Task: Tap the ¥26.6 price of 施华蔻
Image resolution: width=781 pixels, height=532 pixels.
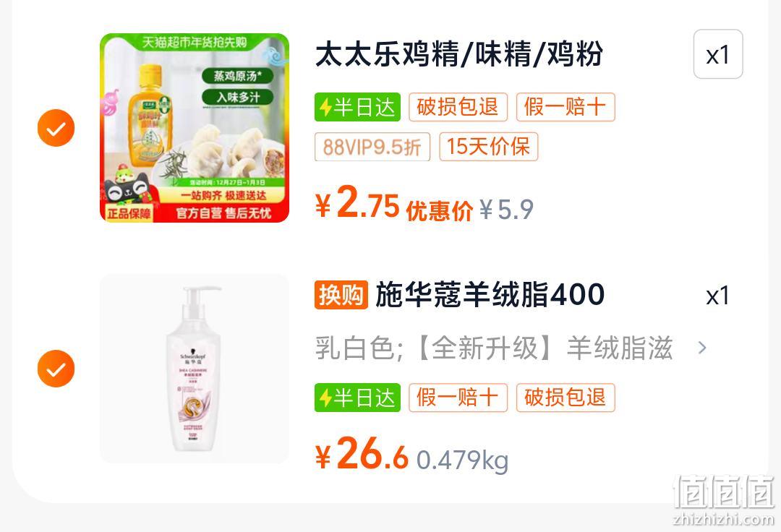Action: click(362, 454)
